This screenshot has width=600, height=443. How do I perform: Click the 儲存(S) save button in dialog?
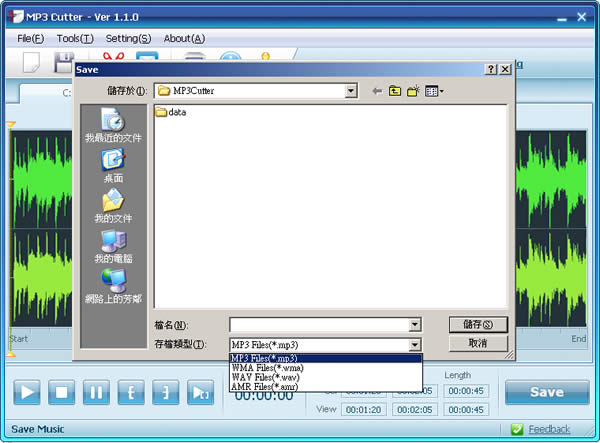coord(478,324)
